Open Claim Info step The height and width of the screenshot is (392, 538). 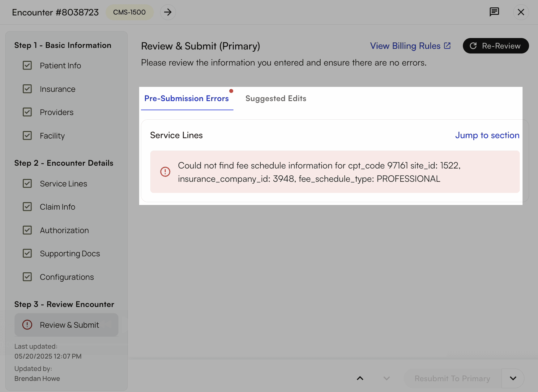58,207
